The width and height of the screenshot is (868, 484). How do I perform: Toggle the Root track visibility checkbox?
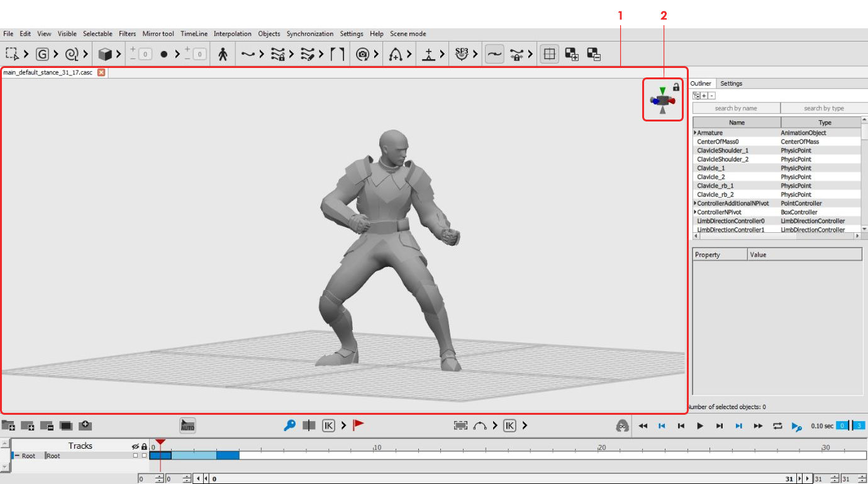click(135, 455)
